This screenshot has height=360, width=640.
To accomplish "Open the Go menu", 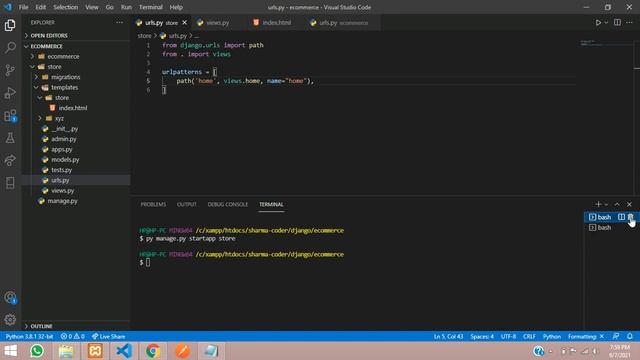I will pyautogui.click(x=109, y=7).
